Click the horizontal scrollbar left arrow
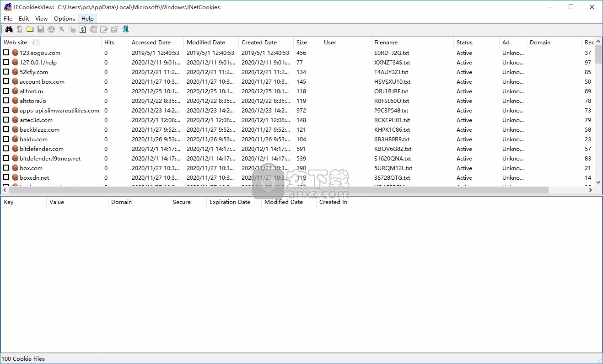Screen dimensions: 603x364 5,190
